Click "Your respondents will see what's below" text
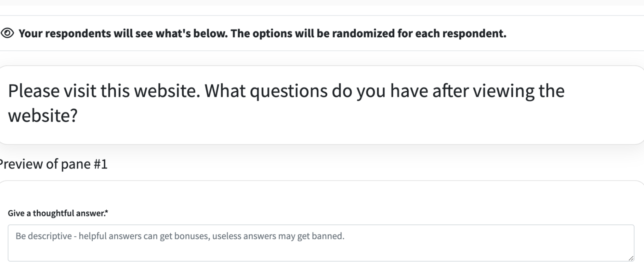This screenshot has width=644, height=267. tap(123, 33)
